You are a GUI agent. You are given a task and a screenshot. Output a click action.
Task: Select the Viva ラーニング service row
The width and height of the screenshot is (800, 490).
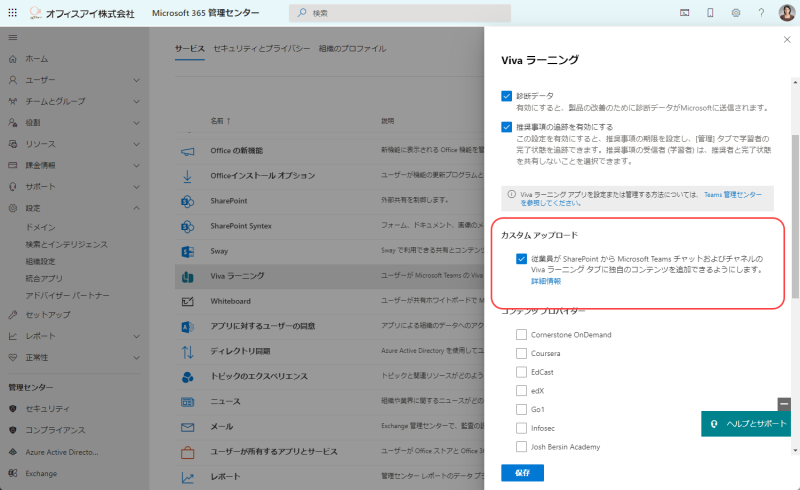point(330,276)
